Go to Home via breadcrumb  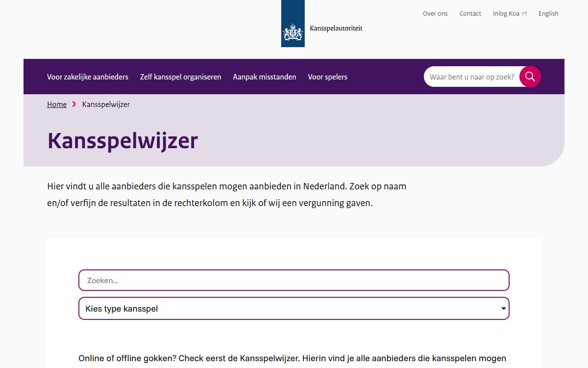tap(57, 104)
